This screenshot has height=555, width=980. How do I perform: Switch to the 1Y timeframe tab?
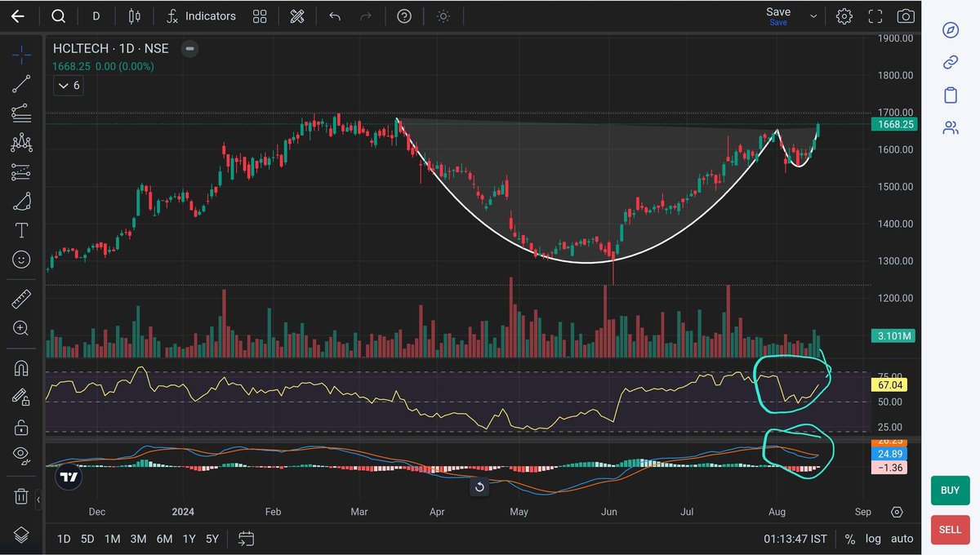coord(189,539)
